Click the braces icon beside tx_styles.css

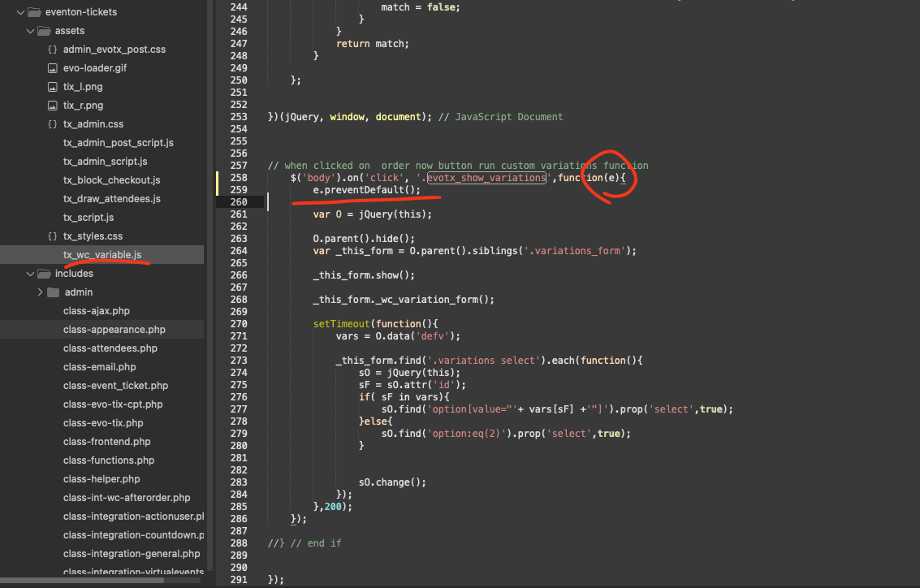click(53, 236)
